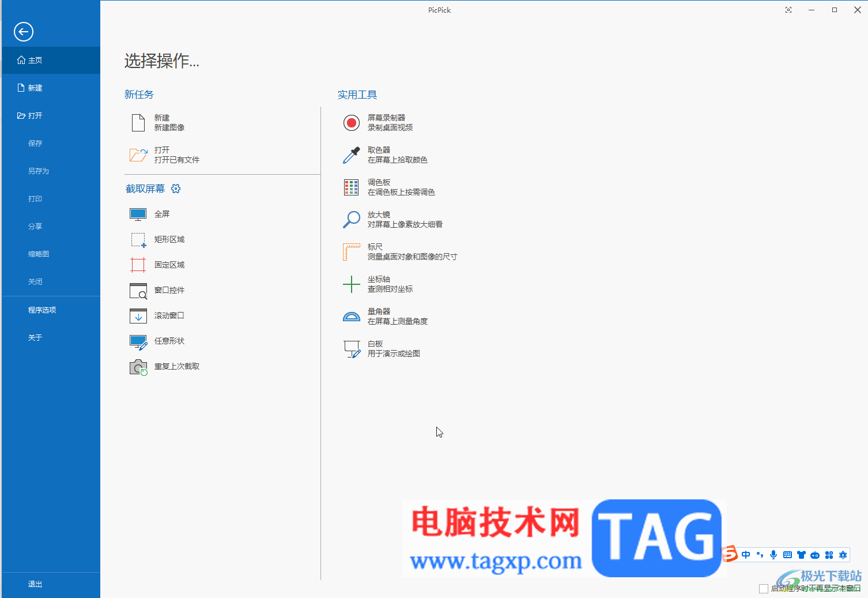868x598 pixels.
Task: Click the microphone voice input icon
Action: pos(773,555)
